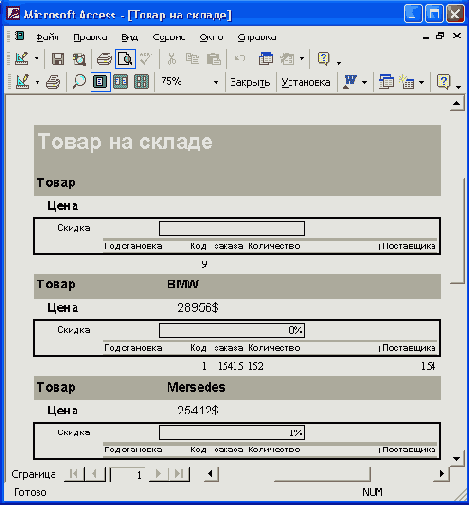Click the Закрыть button
The image size is (469, 505).
coord(250,82)
